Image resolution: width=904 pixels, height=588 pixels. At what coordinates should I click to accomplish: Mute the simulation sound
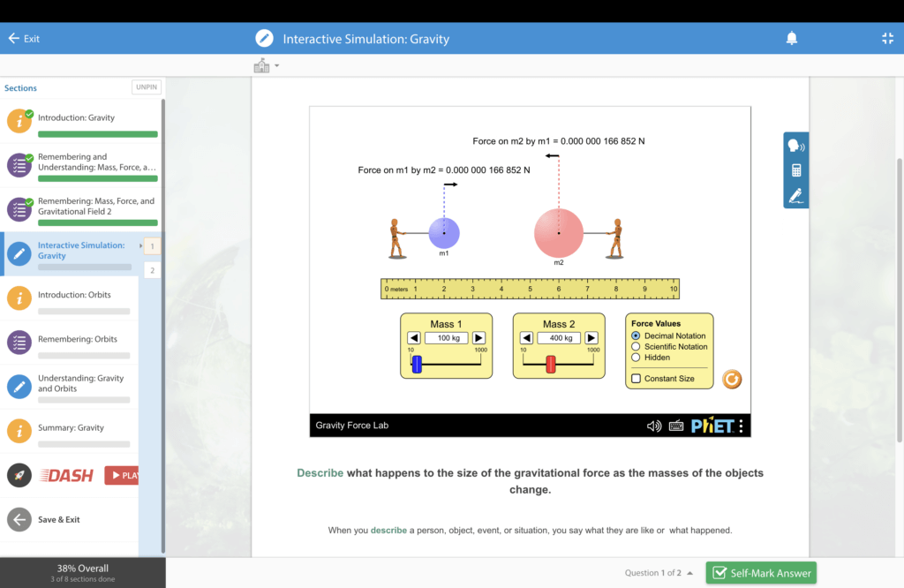[653, 426]
